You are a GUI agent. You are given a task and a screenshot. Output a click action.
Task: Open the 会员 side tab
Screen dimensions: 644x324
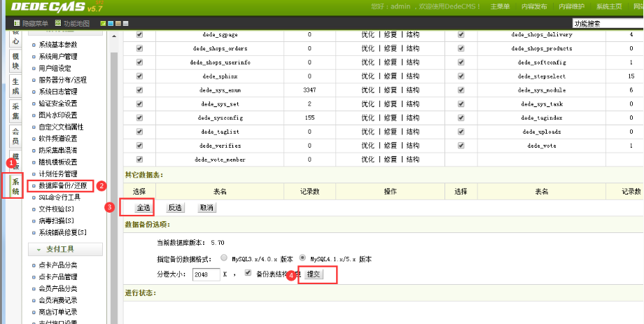tap(15, 135)
